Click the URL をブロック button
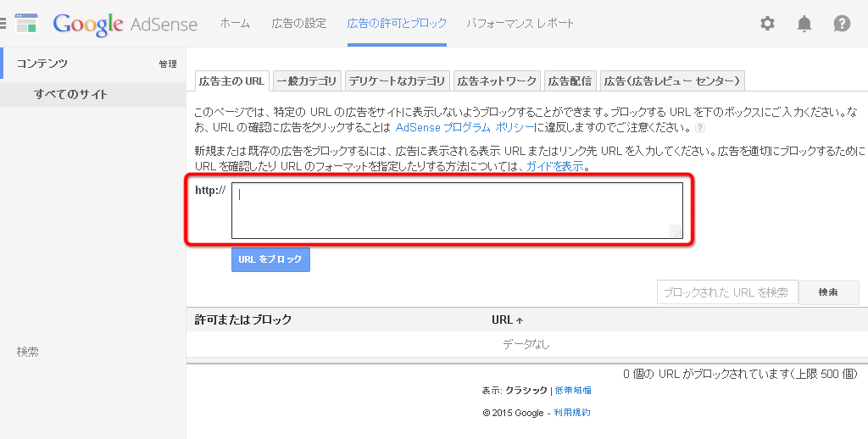 270,259
